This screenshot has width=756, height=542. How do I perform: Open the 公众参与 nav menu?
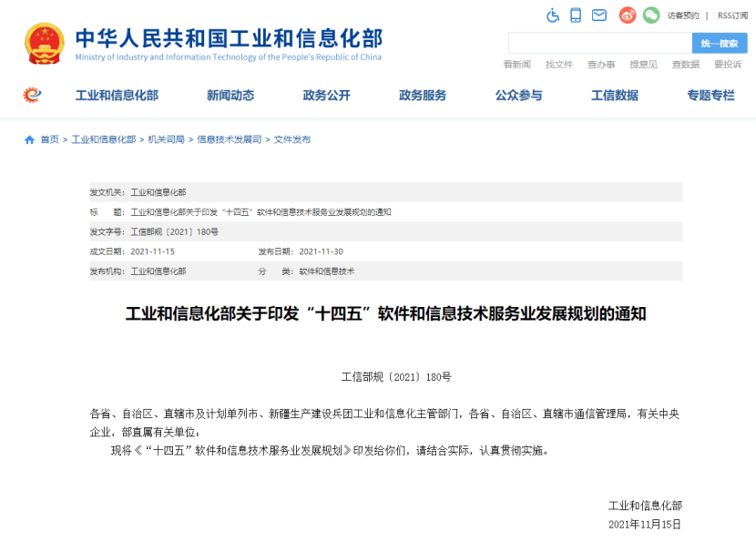click(x=519, y=96)
